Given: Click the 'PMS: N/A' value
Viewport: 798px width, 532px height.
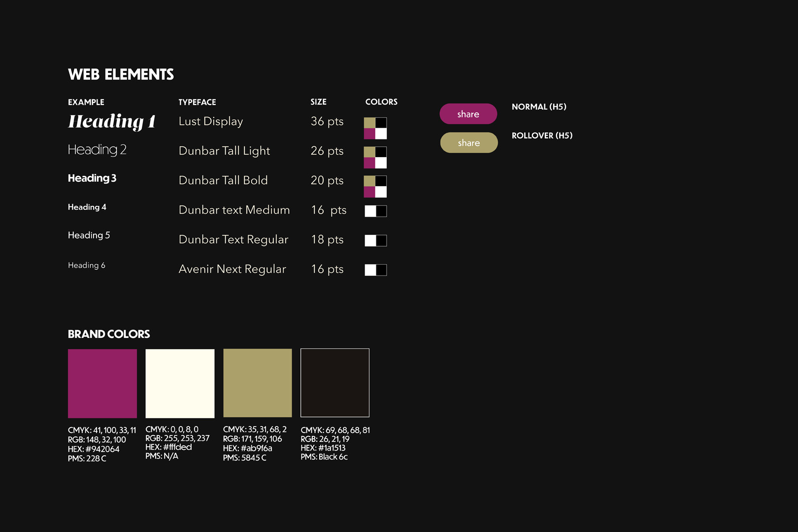Looking at the screenshot, I should pos(162,456).
